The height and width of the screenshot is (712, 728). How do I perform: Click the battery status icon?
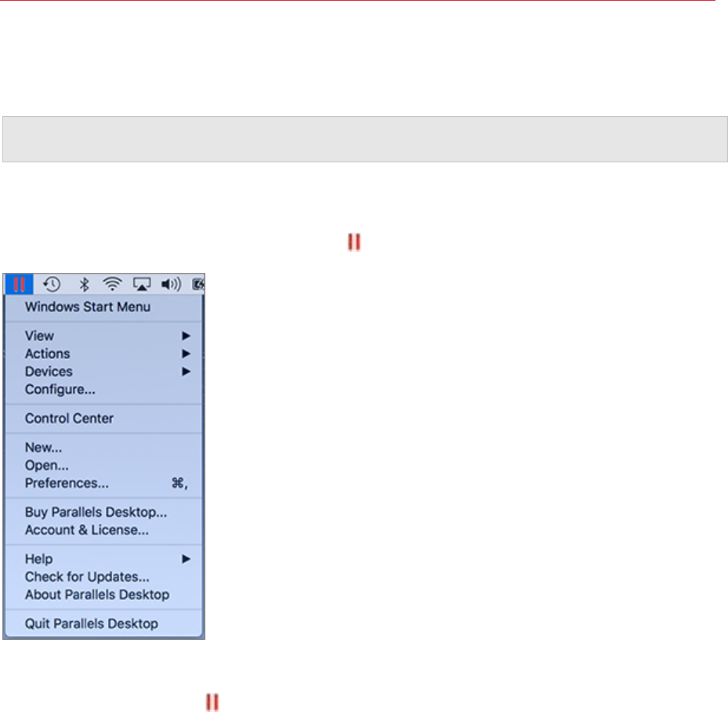coord(198,284)
